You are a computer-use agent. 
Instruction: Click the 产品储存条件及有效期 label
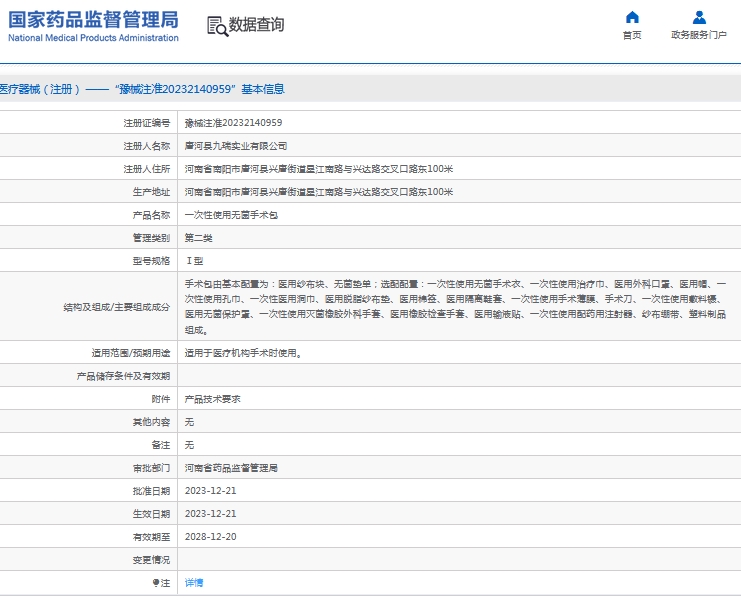coord(123,376)
